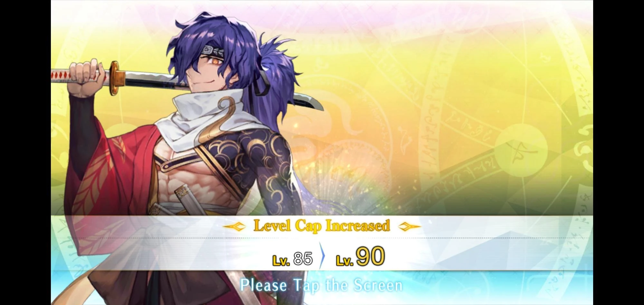644x305 pixels.
Task: Click the right gold ornament beside title
Action: (x=410, y=227)
